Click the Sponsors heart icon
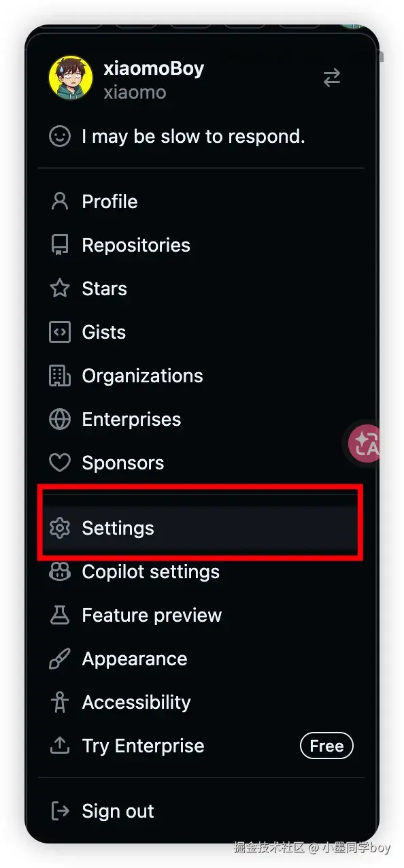Viewport: 404px width, 868px height. (60, 463)
